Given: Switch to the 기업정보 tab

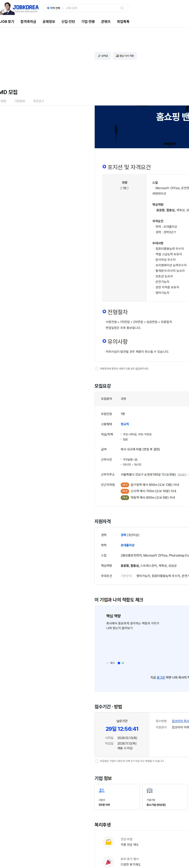Looking at the screenshot, I should tap(19, 101).
